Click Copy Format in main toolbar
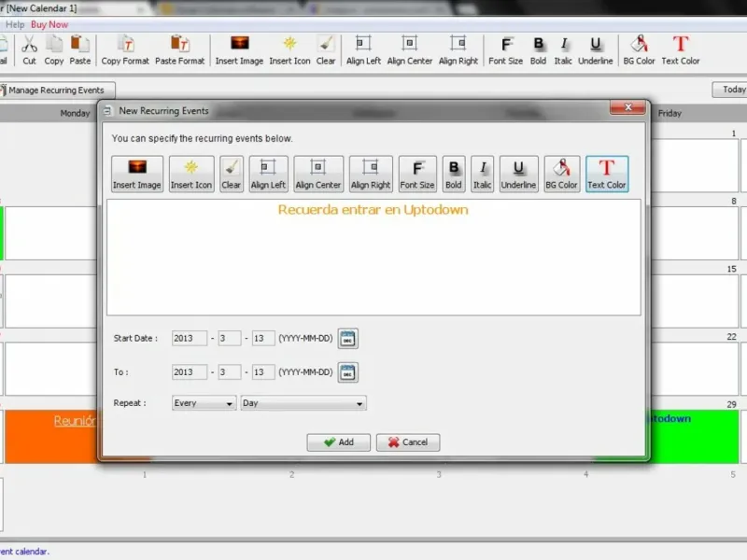The height and width of the screenshot is (560, 747). point(125,50)
